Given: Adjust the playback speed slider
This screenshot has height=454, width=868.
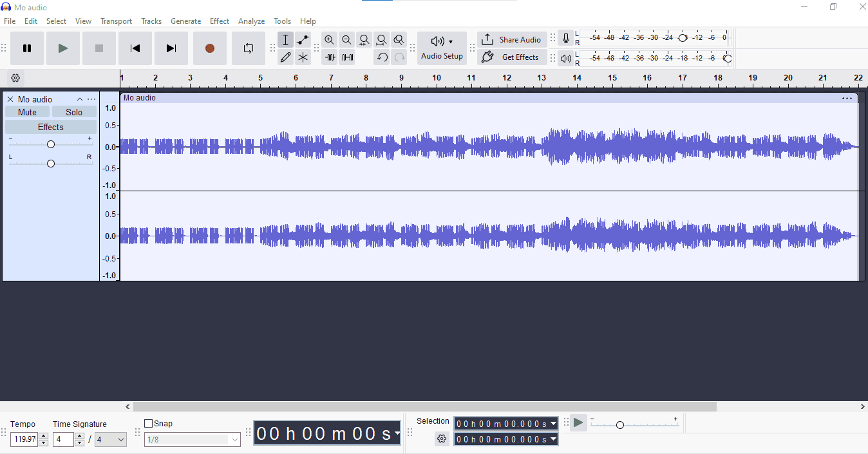Looking at the screenshot, I should click(x=619, y=425).
